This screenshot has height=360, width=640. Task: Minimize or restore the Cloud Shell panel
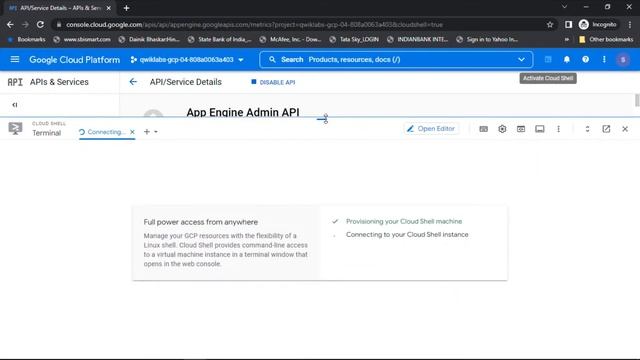(587, 129)
